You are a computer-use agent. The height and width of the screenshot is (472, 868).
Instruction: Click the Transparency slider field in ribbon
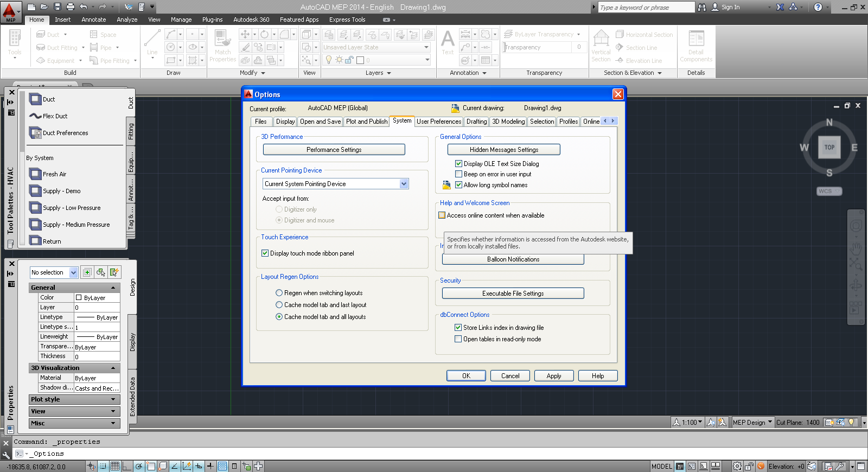[538, 47]
